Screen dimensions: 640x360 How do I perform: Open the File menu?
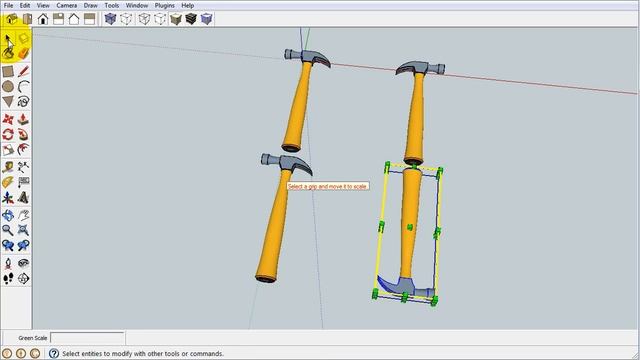click(x=8, y=6)
